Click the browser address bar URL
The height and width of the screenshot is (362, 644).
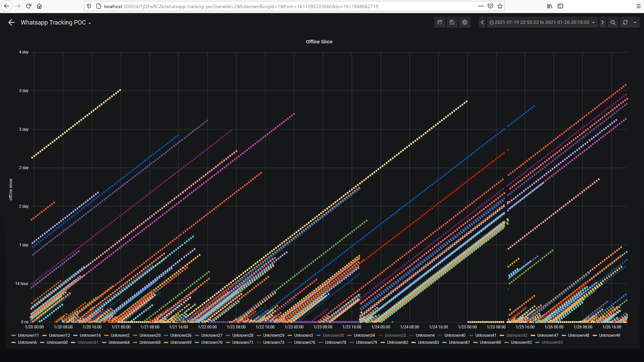[x=241, y=6]
